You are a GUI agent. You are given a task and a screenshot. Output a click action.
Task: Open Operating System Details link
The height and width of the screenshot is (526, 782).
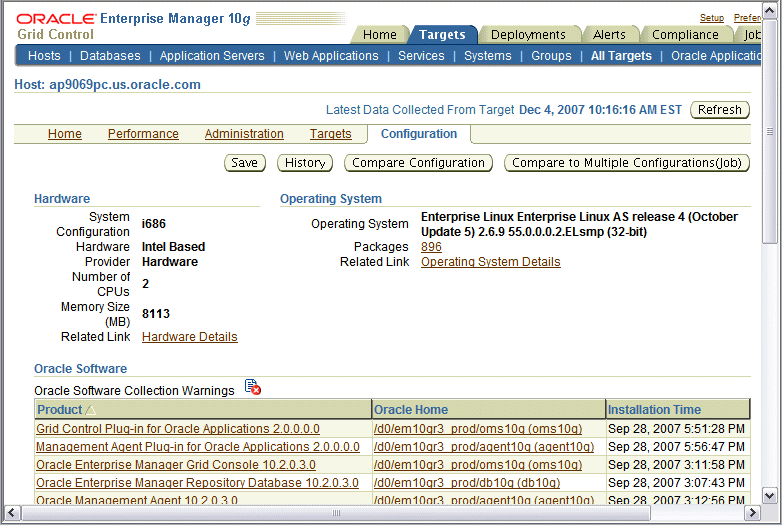coord(491,262)
